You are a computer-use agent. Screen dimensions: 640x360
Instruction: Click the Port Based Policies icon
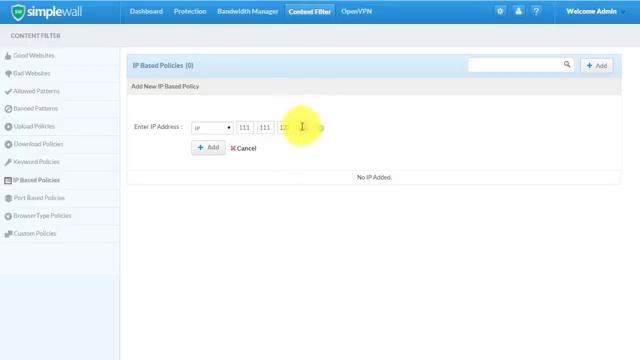tap(8, 198)
